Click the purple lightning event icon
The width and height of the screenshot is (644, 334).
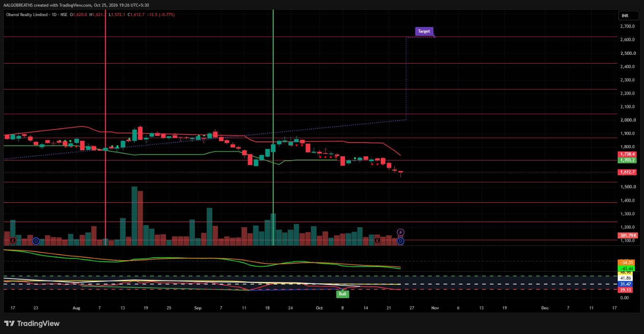click(400, 232)
